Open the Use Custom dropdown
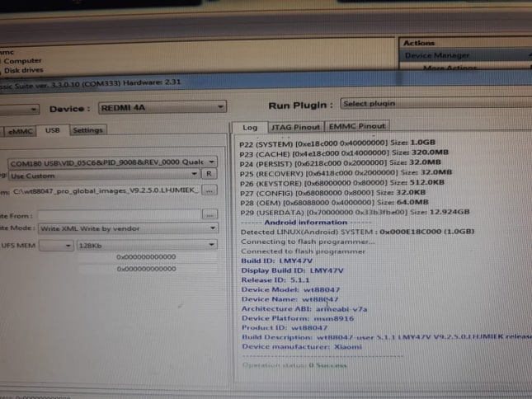The height and width of the screenshot is (399, 532). coord(104,176)
